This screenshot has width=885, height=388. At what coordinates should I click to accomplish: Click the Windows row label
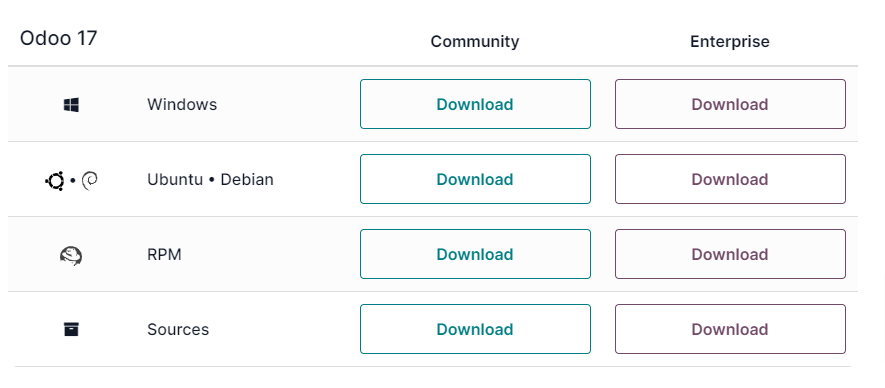(x=182, y=104)
